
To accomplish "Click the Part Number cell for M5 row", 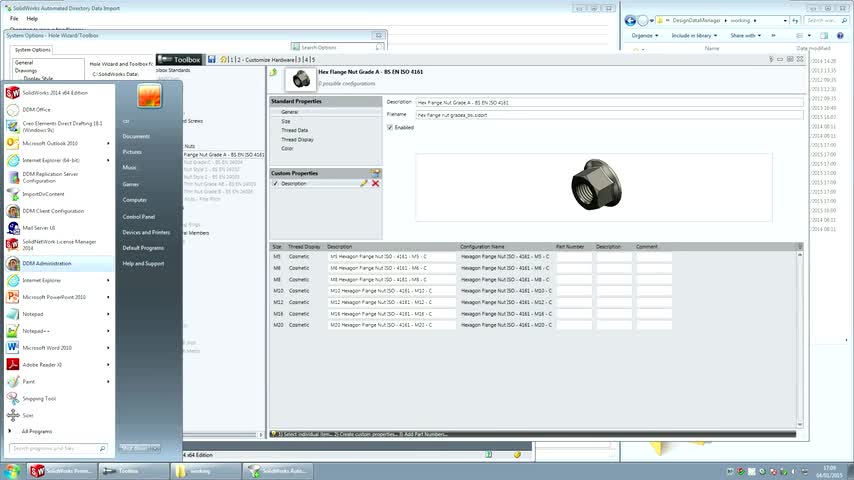I will point(574,257).
